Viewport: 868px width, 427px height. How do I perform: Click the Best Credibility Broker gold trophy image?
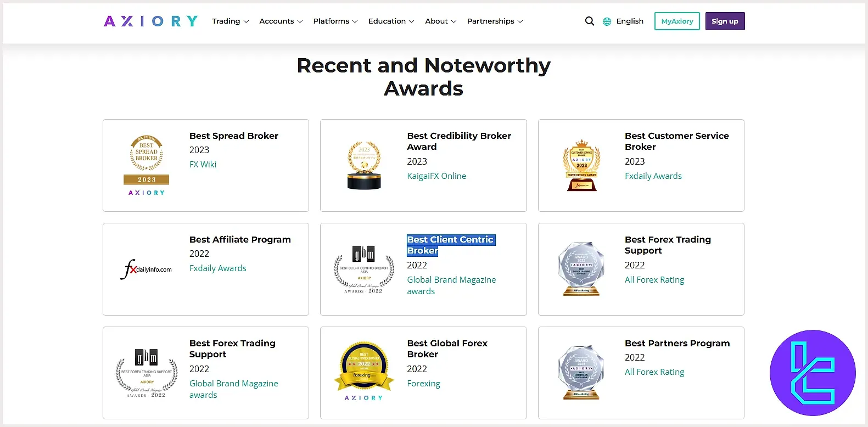(364, 165)
